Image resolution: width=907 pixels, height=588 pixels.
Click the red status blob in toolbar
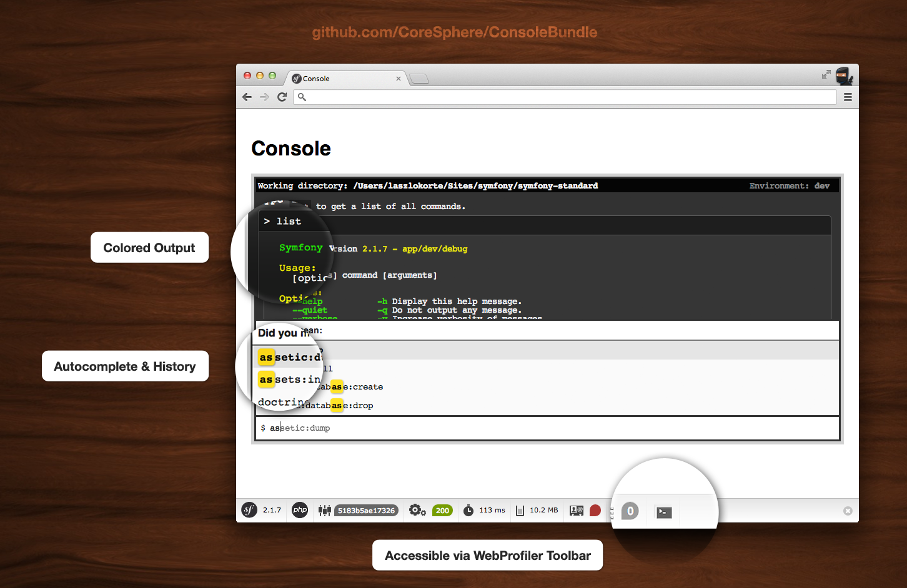coord(595,511)
